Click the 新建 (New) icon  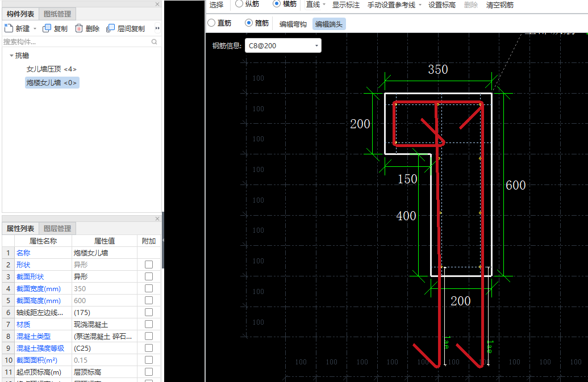(9, 28)
